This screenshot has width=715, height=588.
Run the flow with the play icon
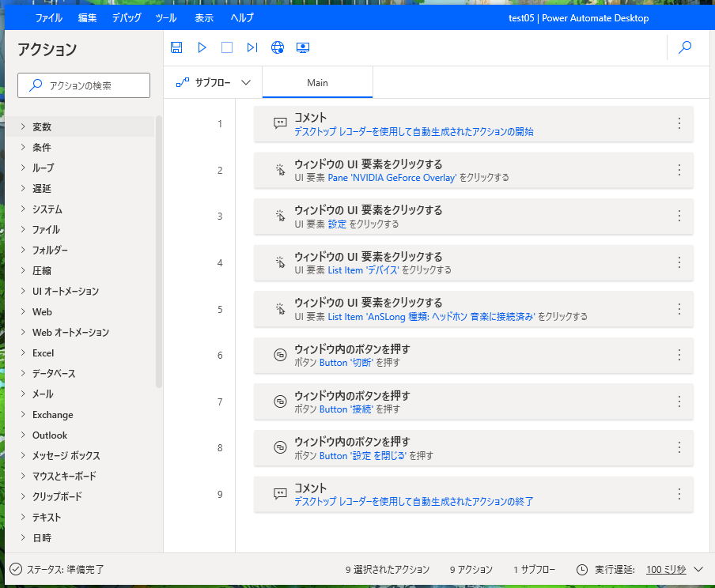pyautogui.click(x=202, y=47)
